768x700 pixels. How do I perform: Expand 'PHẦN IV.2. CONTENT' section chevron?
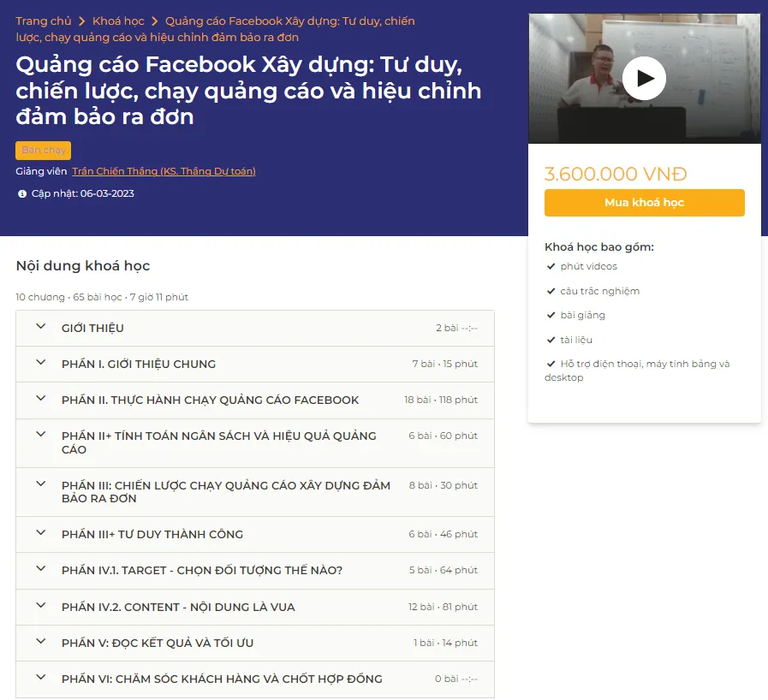tap(40, 606)
